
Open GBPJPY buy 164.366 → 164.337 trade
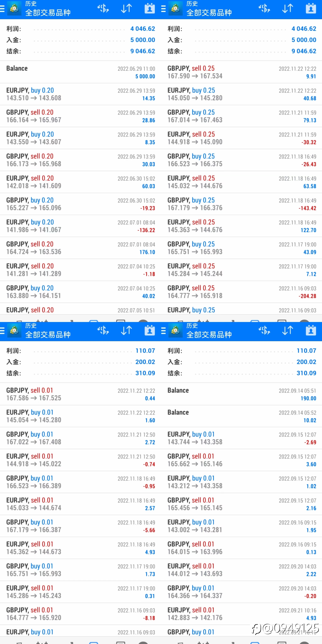[x=241, y=592]
